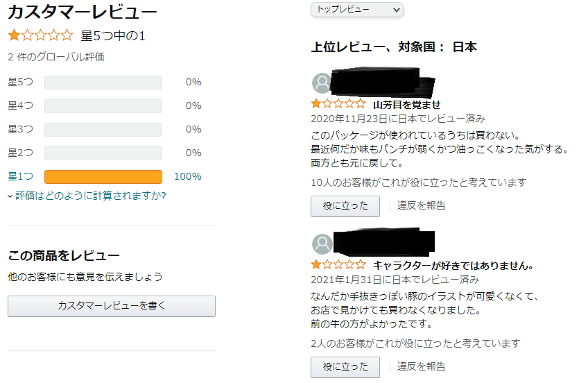Click star rating of 2021 review
This screenshot has width=588, height=383.
click(338, 264)
